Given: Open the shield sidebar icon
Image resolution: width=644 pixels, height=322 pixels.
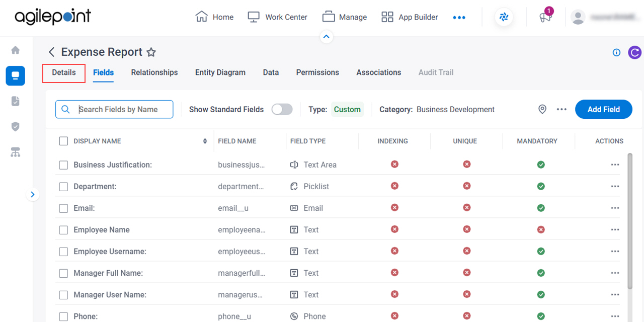Looking at the screenshot, I should [15, 126].
